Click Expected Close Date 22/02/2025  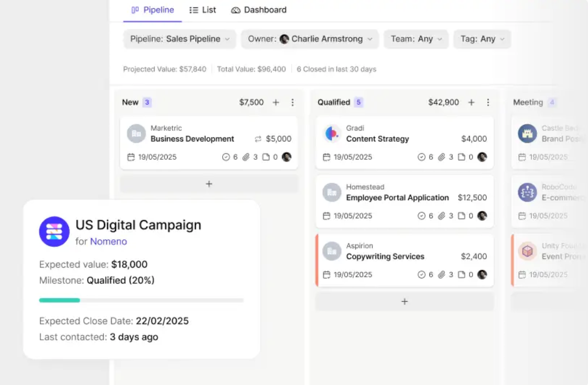[114, 321]
